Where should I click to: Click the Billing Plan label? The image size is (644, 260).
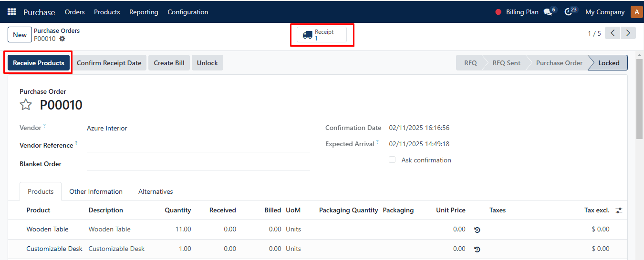click(x=522, y=12)
